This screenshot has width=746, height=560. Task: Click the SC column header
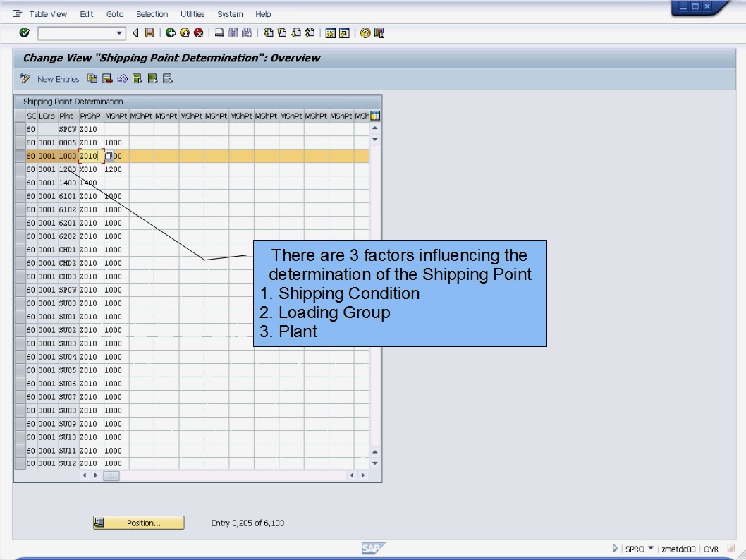[x=32, y=116]
